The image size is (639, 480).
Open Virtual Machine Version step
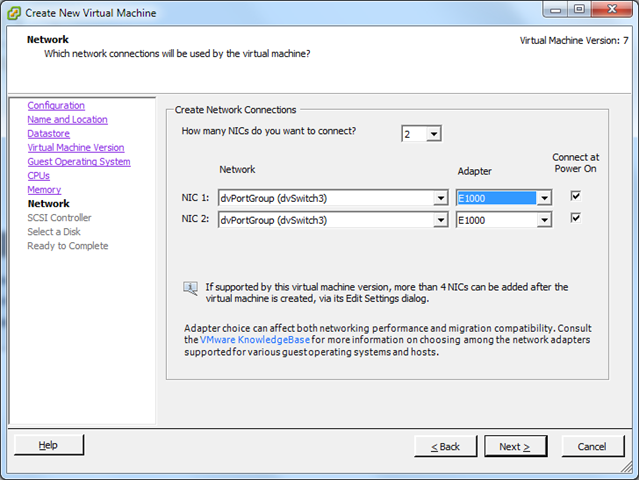(x=76, y=148)
